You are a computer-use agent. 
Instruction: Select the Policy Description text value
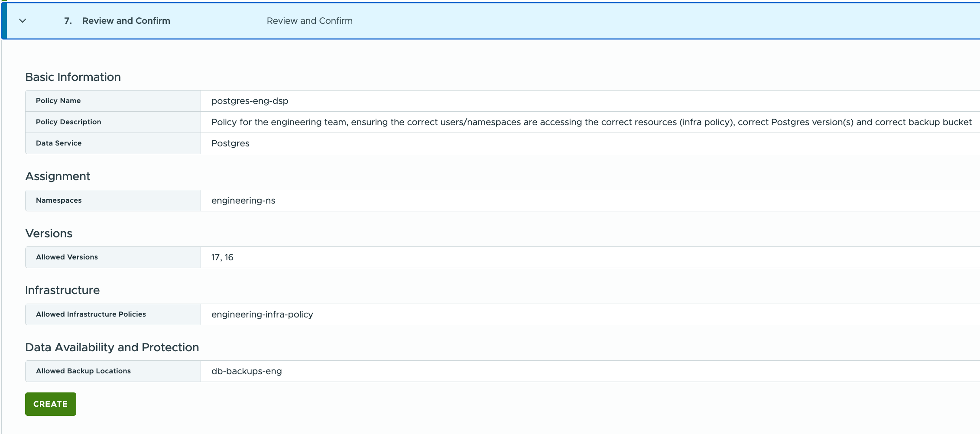tap(591, 122)
